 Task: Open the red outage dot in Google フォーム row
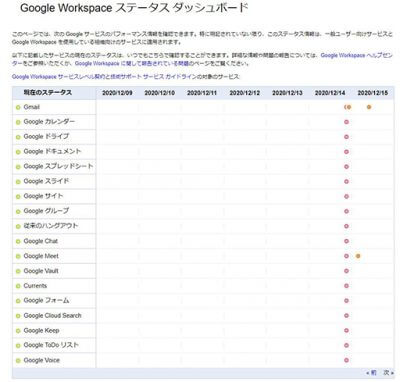[x=346, y=301]
